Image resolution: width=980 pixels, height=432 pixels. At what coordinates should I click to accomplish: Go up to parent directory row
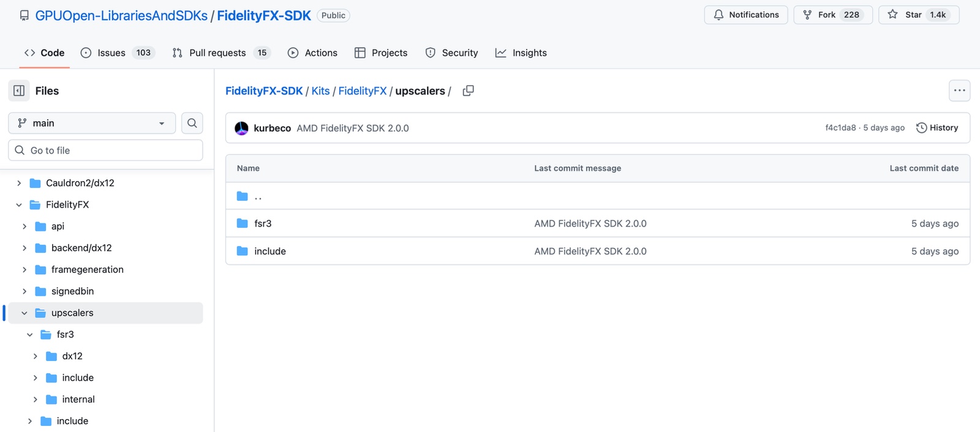(x=598, y=196)
